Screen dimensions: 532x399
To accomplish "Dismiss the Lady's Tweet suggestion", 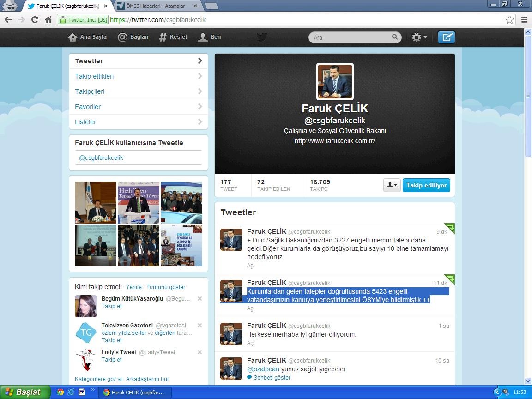I will [x=199, y=352].
